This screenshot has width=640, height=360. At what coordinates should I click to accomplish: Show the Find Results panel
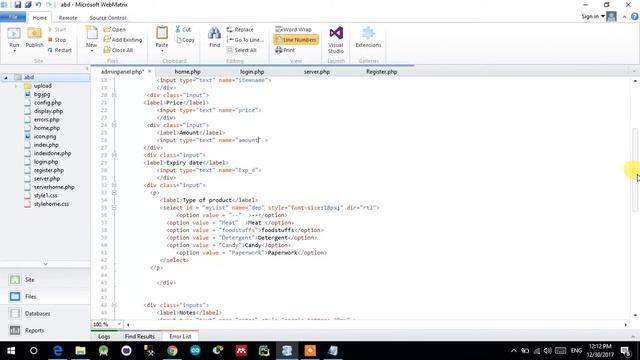(140, 336)
